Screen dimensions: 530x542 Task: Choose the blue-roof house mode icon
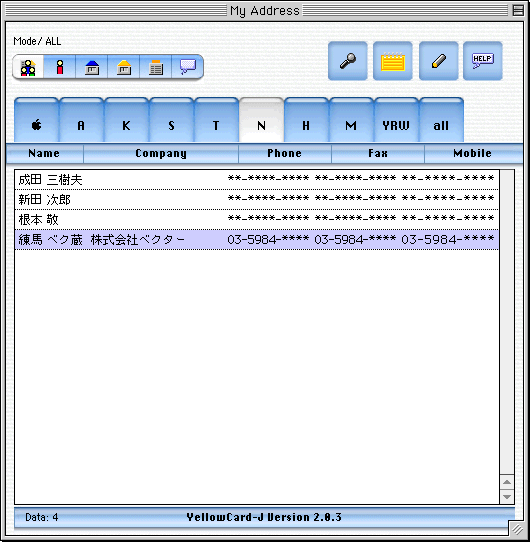(x=92, y=67)
